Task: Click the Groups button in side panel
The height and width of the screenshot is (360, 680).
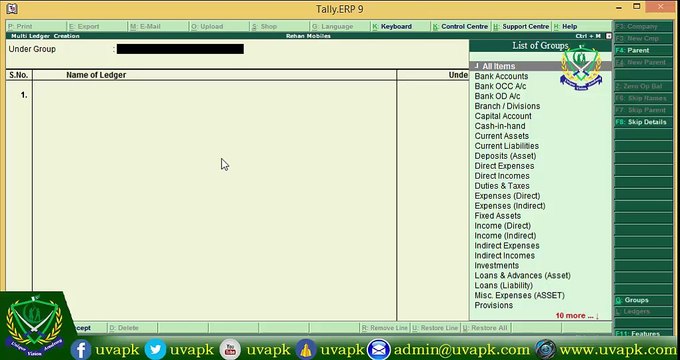Action: pyautogui.click(x=643, y=300)
